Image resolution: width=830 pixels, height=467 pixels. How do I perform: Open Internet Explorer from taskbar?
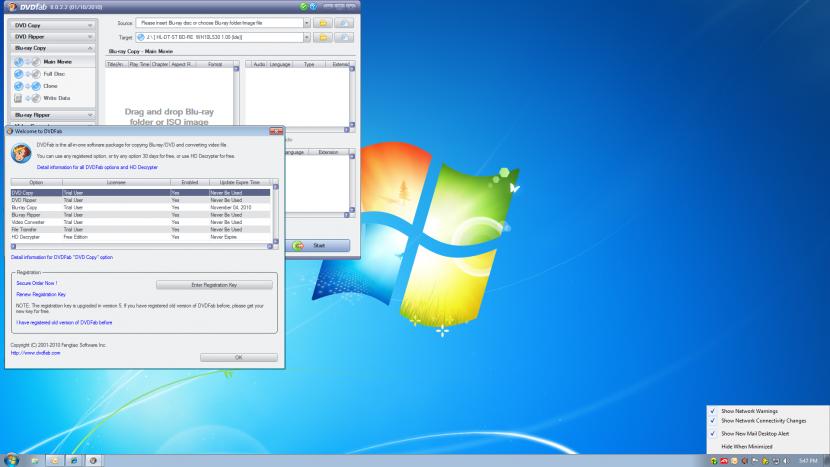(x=74, y=460)
